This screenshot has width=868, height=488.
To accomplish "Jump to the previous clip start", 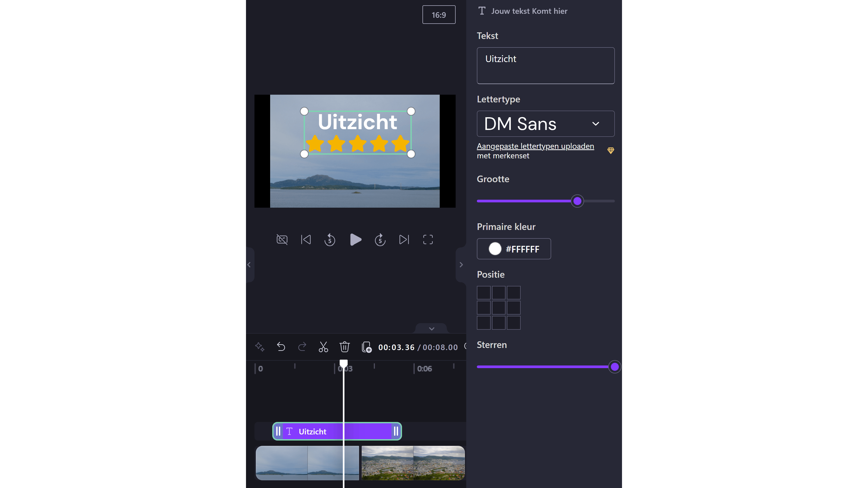I will point(306,240).
